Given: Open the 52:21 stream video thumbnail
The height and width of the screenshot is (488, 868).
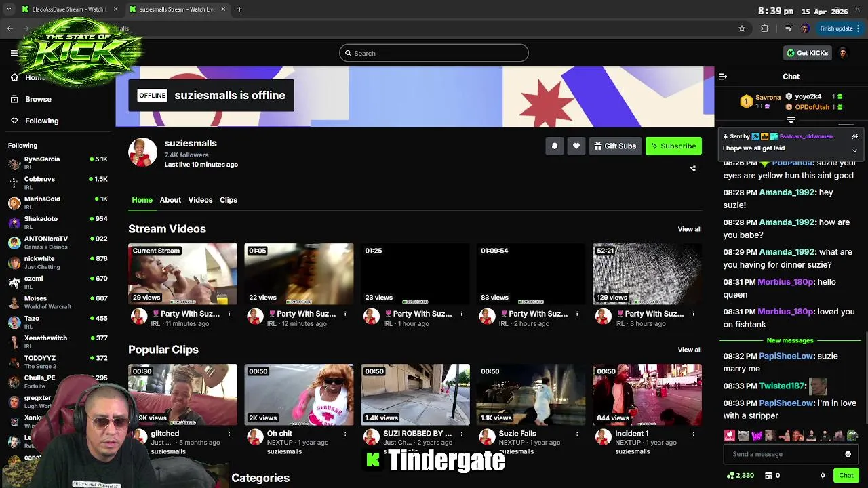Looking at the screenshot, I should [x=647, y=274].
